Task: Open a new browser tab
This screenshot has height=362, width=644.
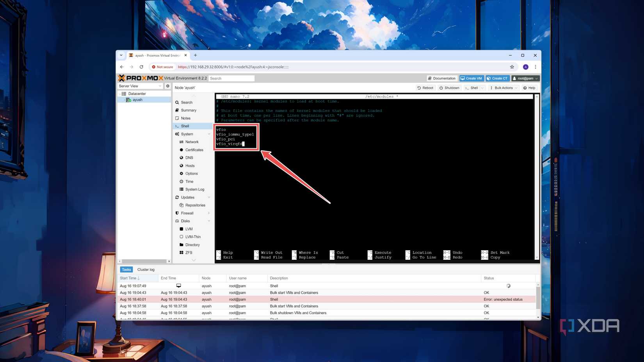Action: [196, 55]
